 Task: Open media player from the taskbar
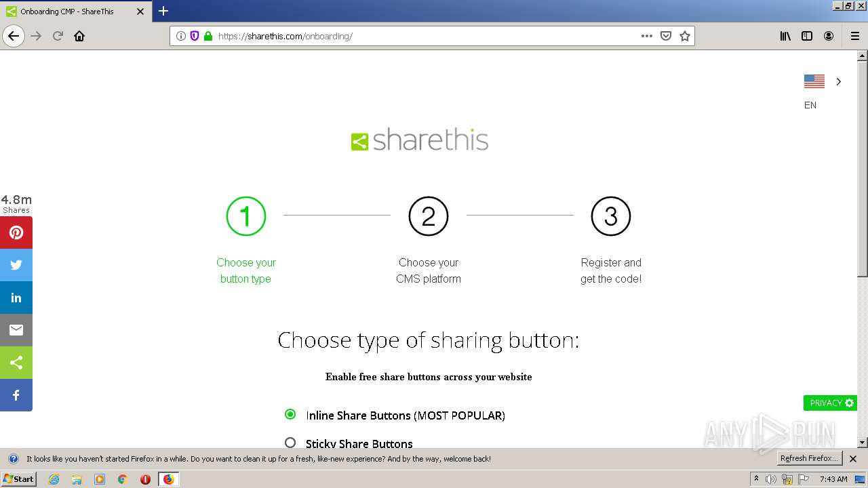(100, 479)
